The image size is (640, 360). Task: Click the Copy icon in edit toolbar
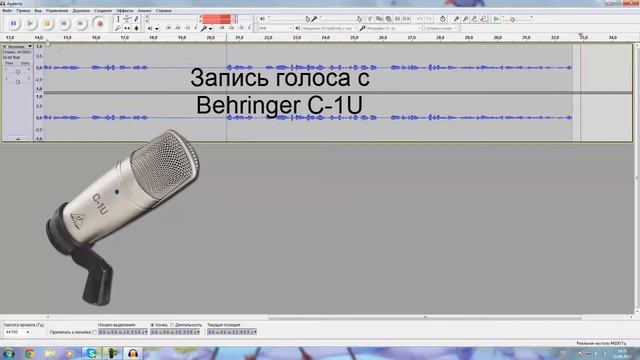379,19
